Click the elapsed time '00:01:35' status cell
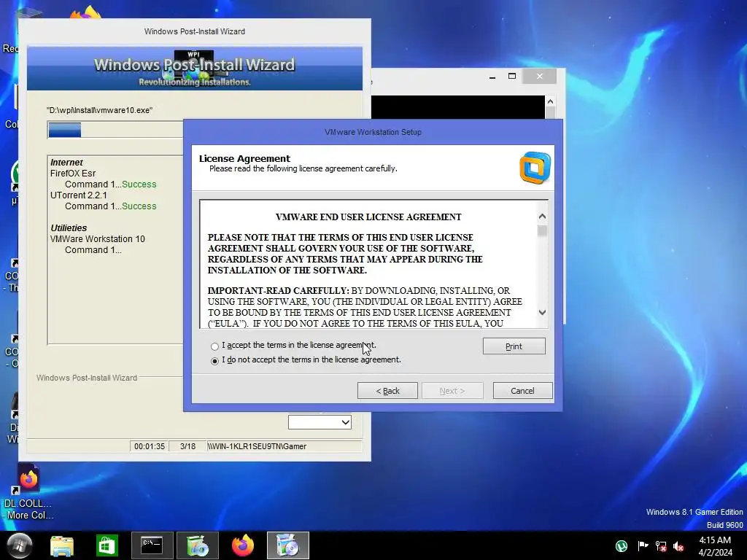The image size is (747, 560). point(149,446)
